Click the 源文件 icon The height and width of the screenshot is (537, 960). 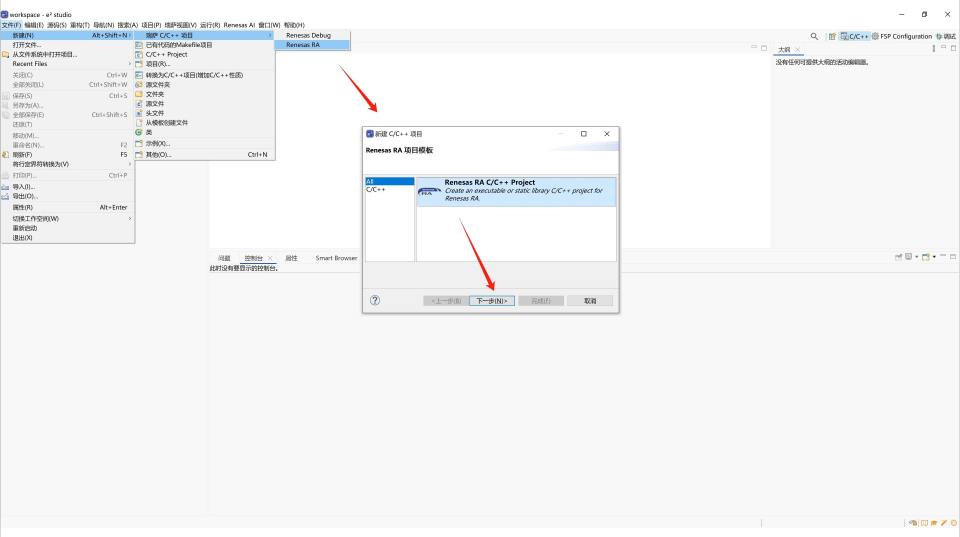[139, 104]
